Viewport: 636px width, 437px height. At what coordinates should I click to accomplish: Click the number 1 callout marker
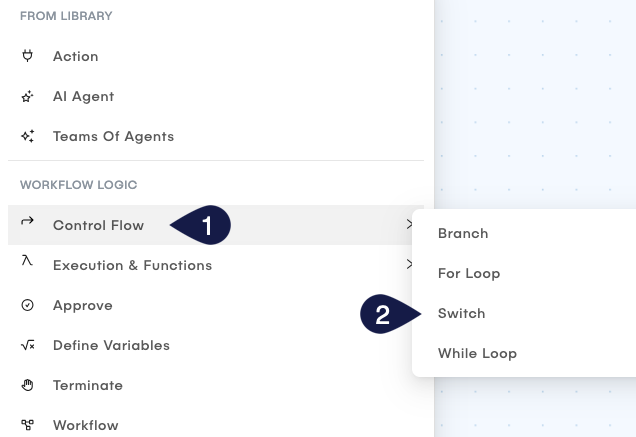click(205, 226)
